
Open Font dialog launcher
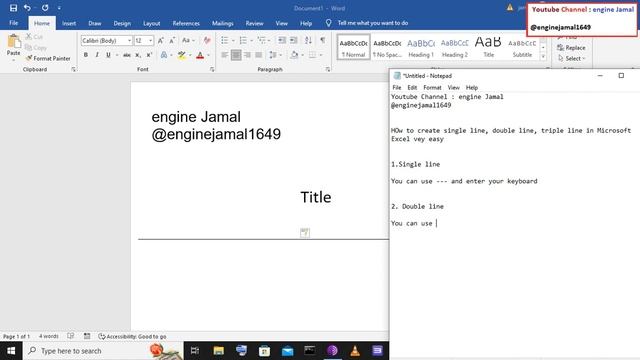tap(212, 69)
